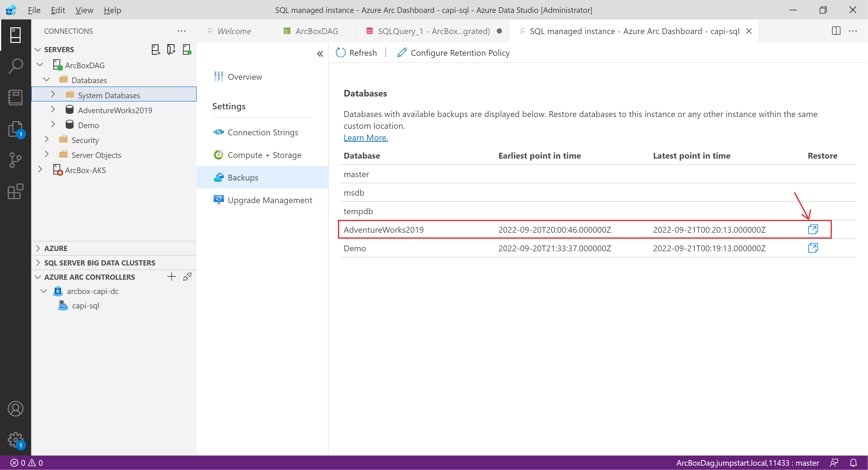Open the Learn More link
868x470 pixels.
click(x=366, y=138)
